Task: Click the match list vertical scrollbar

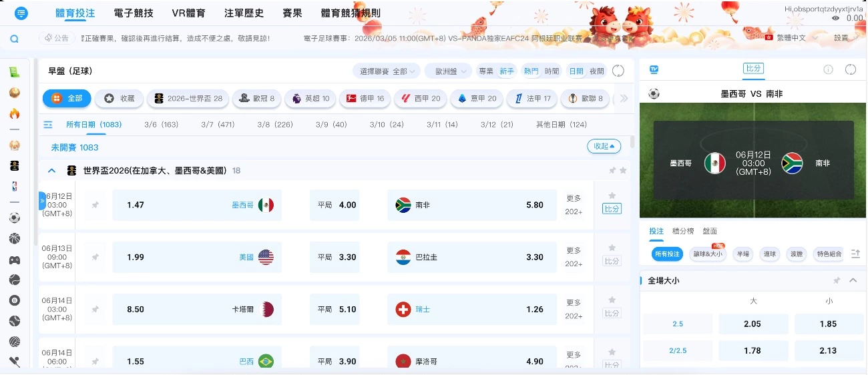Action: point(632,141)
